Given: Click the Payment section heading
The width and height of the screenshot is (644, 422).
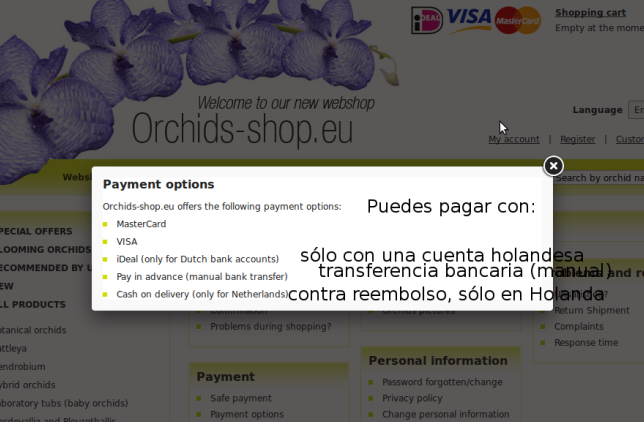Looking at the screenshot, I should (226, 377).
